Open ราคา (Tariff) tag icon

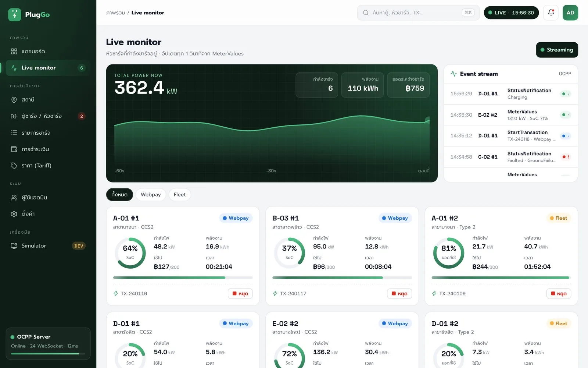pos(14,166)
